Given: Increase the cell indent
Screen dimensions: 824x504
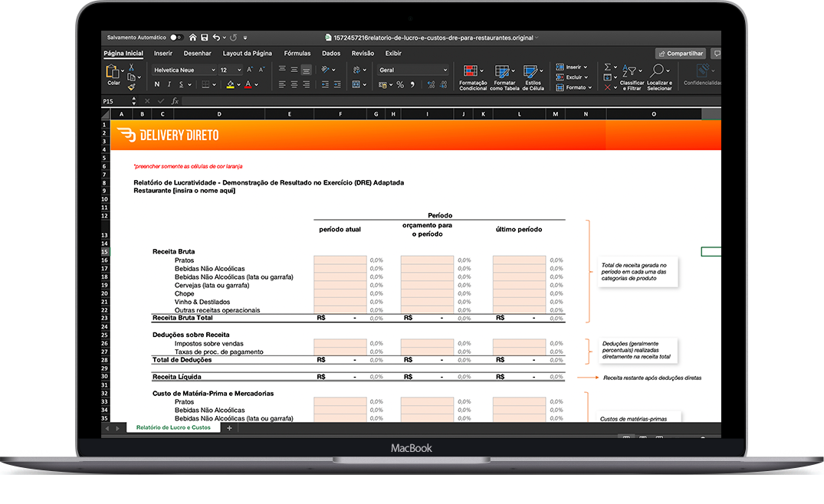Looking at the screenshot, I should [336, 84].
